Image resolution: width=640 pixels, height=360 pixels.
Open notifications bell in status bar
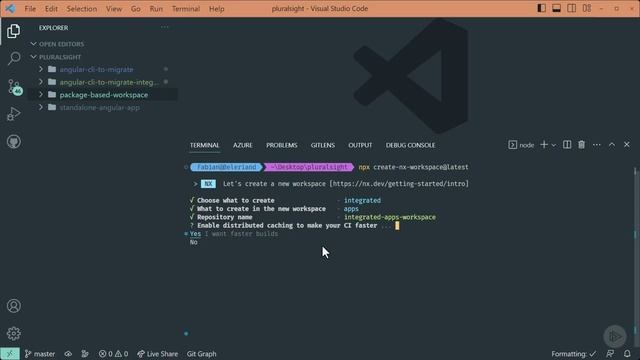tap(627, 354)
